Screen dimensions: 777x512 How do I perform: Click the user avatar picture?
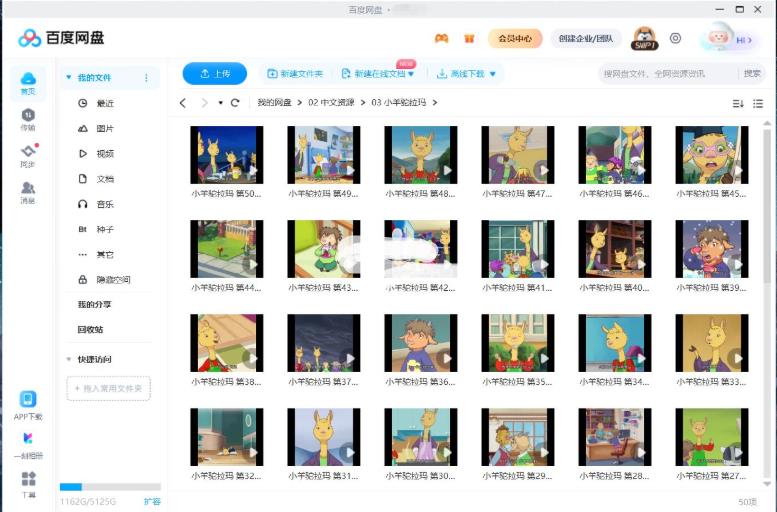coord(718,38)
